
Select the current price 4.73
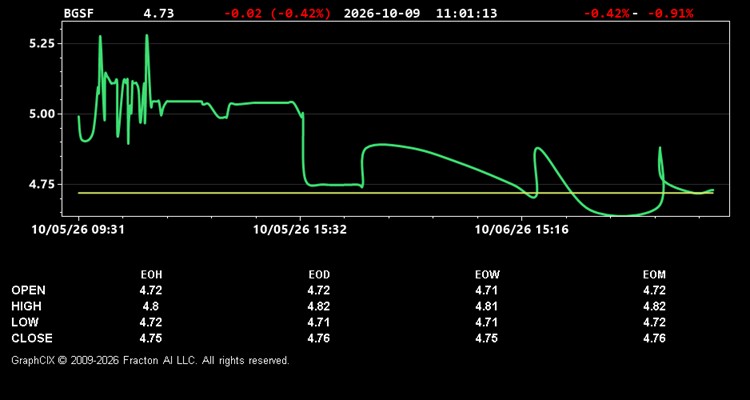[159, 13]
